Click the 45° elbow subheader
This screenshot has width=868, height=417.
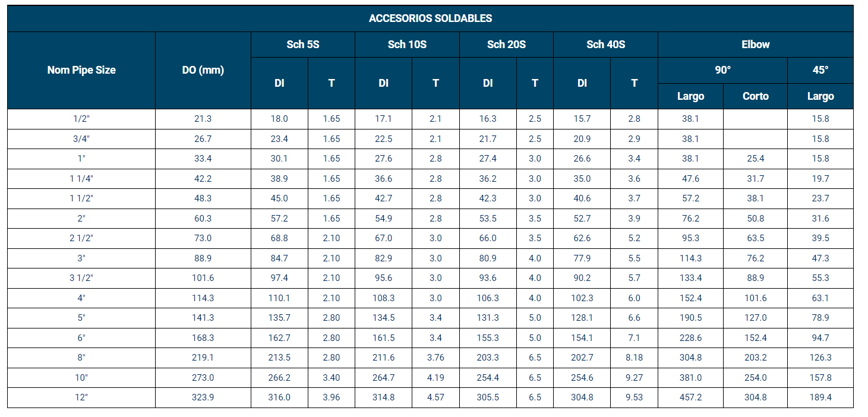820,70
